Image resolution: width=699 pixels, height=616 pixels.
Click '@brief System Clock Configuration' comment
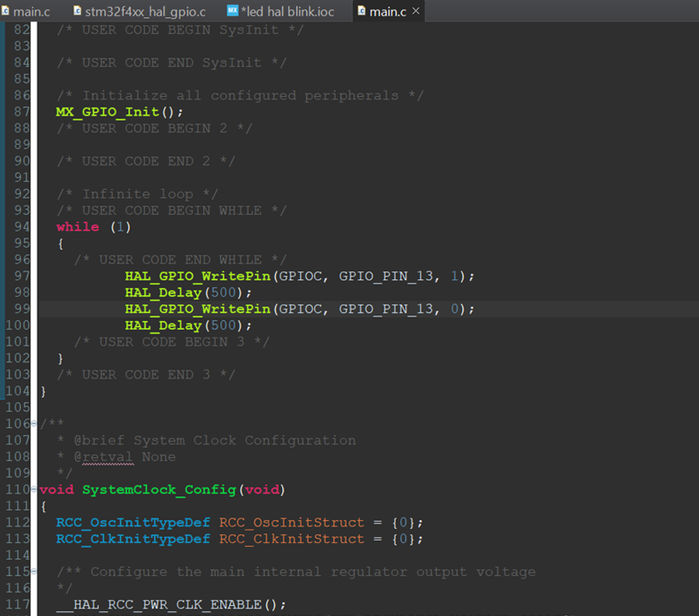click(x=215, y=440)
